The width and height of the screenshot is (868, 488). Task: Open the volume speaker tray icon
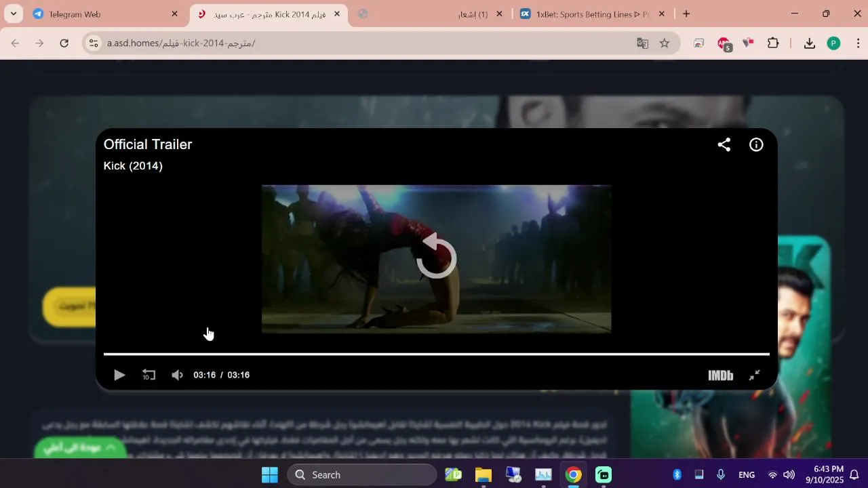(789, 474)
